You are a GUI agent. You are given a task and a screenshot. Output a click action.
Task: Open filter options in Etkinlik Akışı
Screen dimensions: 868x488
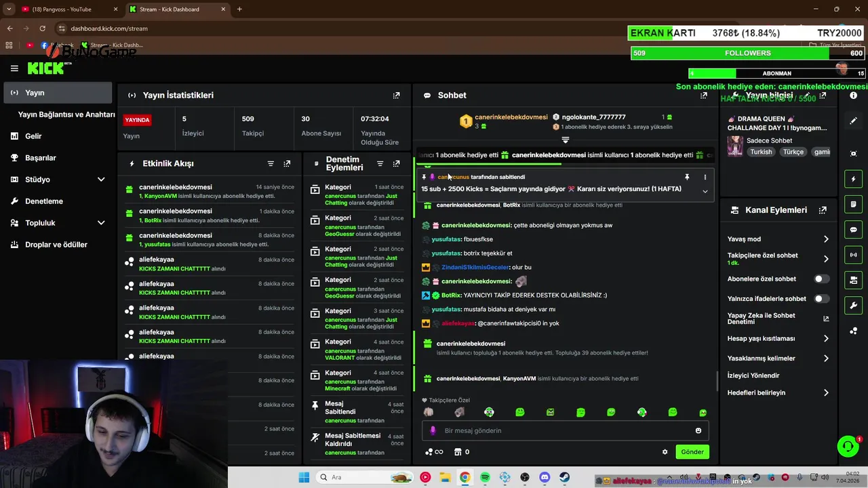271,164
